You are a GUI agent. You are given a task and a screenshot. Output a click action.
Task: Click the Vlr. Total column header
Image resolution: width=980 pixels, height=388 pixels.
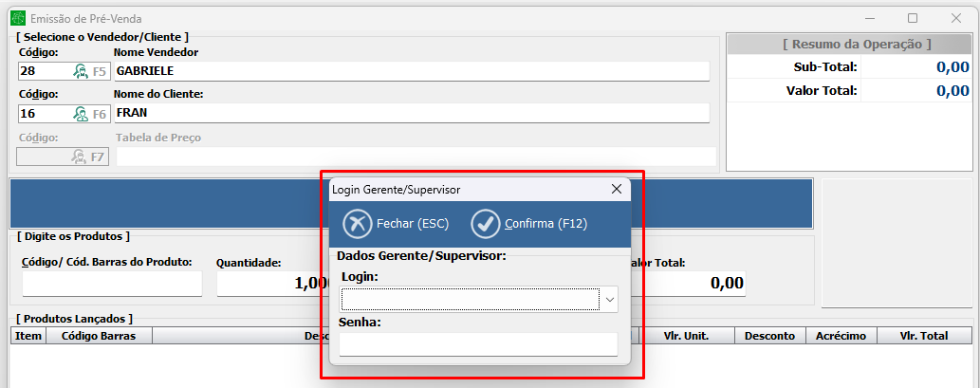tap(924, 336)
